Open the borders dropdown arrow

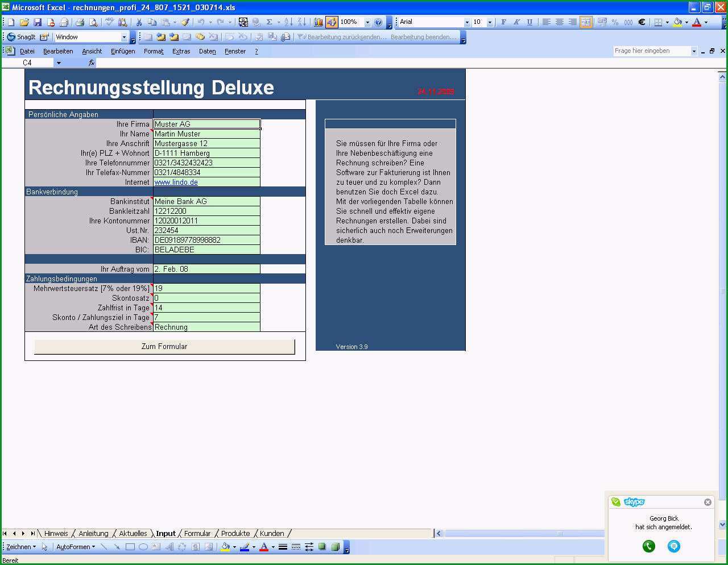click(667, 22)
